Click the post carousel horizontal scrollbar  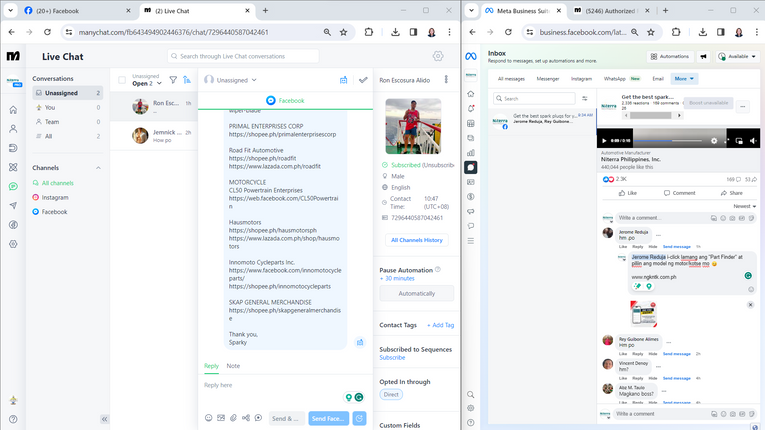[651, 116]
